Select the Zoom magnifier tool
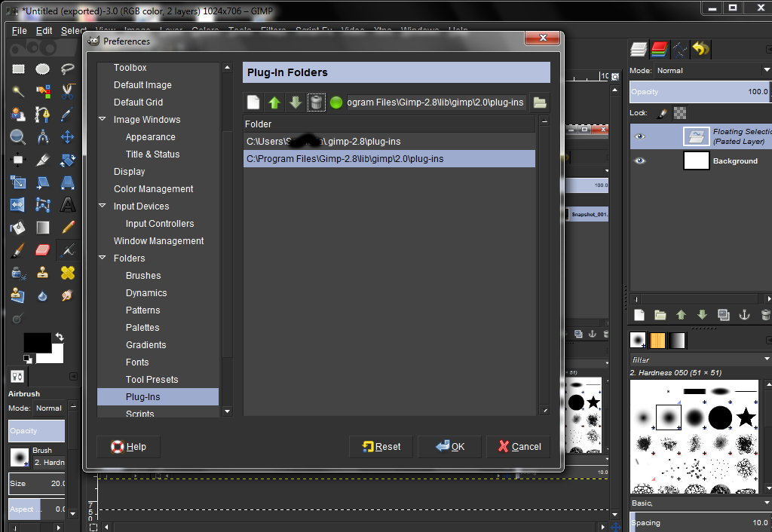772x532 pixels. [x=18, y=137]
